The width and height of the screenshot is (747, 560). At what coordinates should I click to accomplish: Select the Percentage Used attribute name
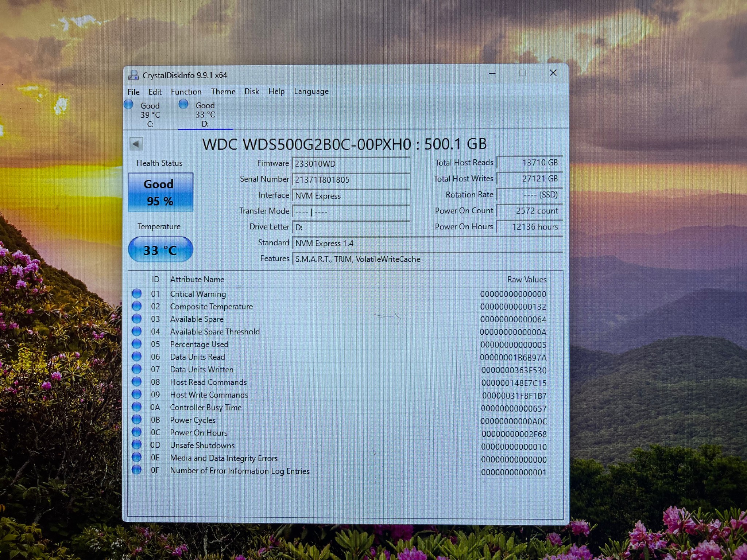[x=199, y=344]
